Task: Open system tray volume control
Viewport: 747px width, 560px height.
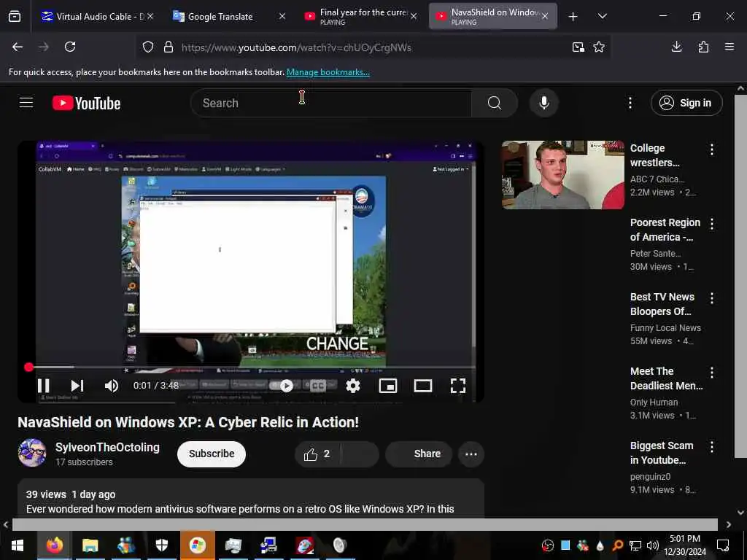Action: [653, 545]
